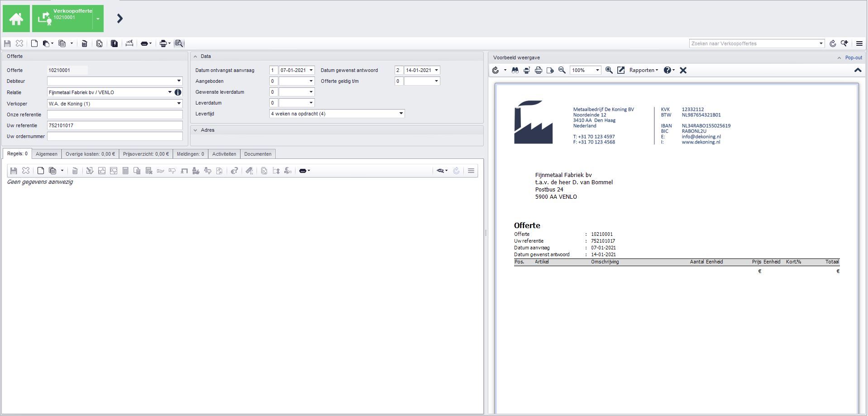Open the Regels toolbar hamburger menu
868x416 pixels.
coord(471,171)
